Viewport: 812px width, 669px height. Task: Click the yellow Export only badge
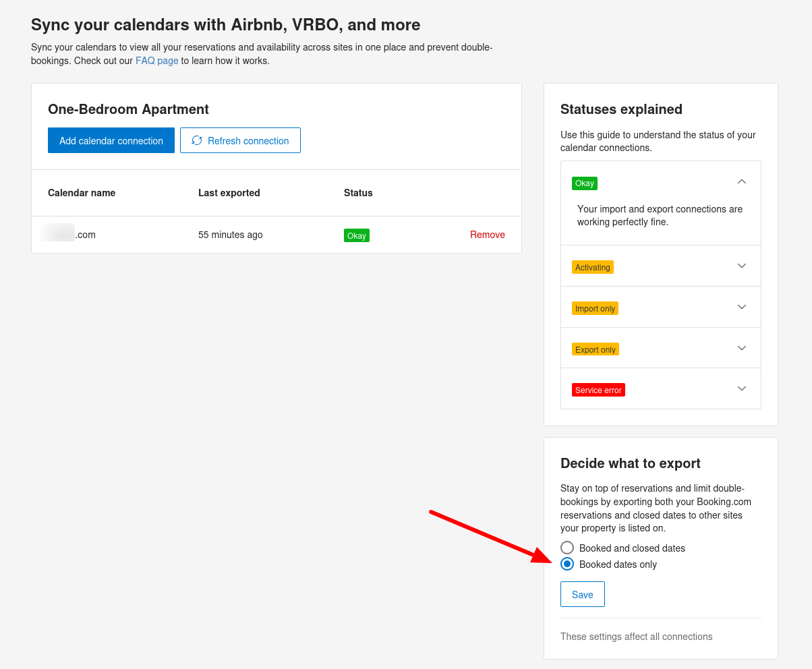tap(595, 349)
